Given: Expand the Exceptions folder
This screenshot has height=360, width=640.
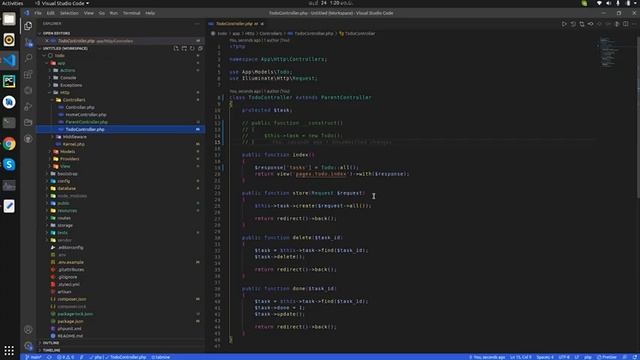Looking at the screenshot, I should pyautogui.click(x=71, y=85).
